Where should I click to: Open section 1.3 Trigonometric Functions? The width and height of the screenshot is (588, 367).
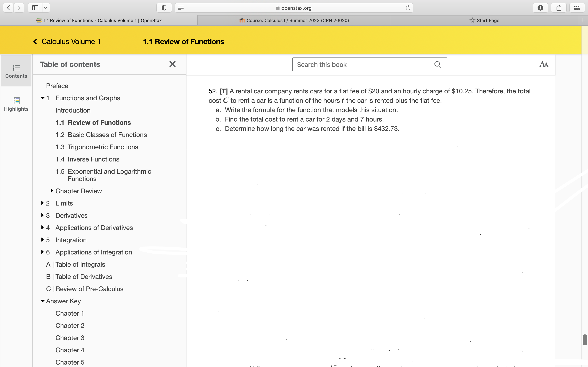click(103, 147)
